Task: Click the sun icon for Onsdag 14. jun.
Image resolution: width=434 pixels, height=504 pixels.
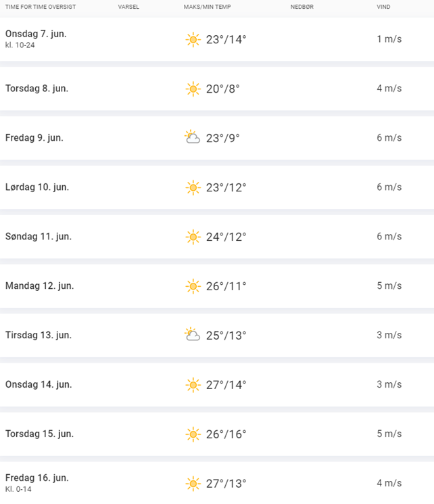Action: 193,385
